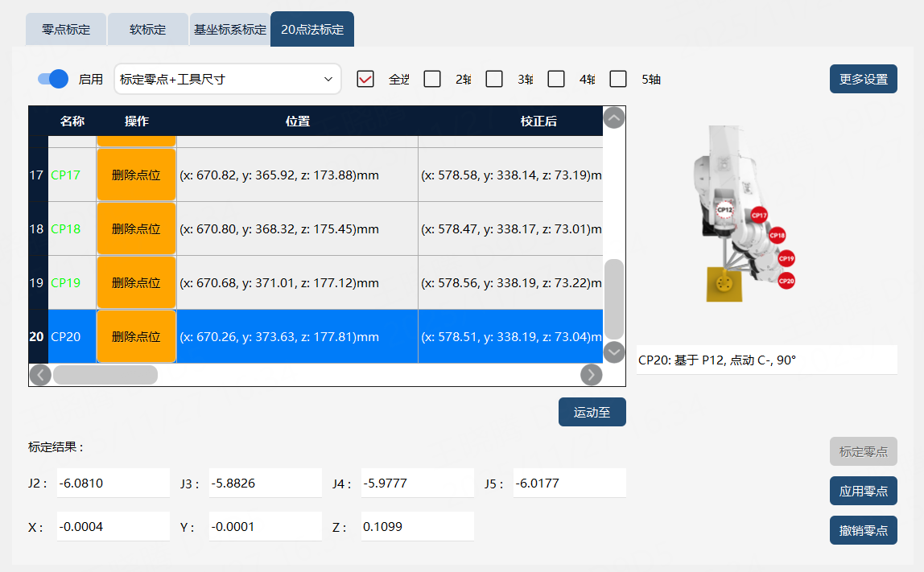The image size is (924, 572).
Task: Check the 3轴 checkbox
Action: (x=494, y=79)
